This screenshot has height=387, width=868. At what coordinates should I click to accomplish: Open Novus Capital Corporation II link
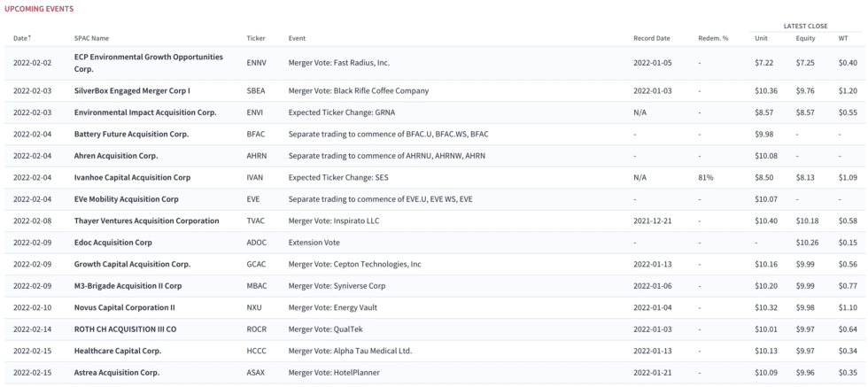coord(125,308)
